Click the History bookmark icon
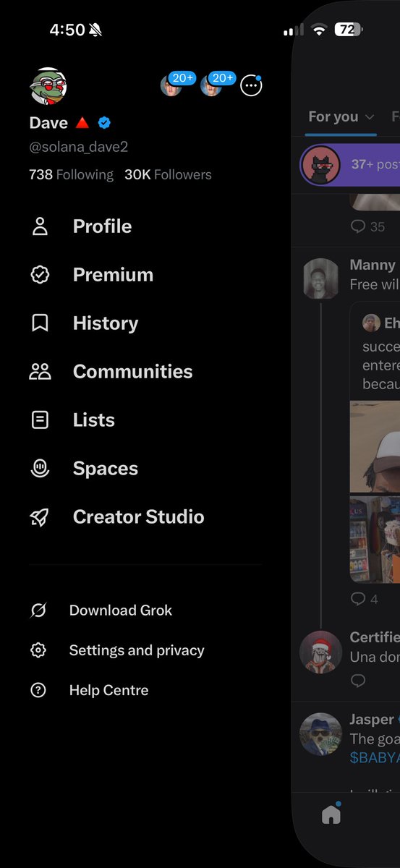 (x=40, y=323)
